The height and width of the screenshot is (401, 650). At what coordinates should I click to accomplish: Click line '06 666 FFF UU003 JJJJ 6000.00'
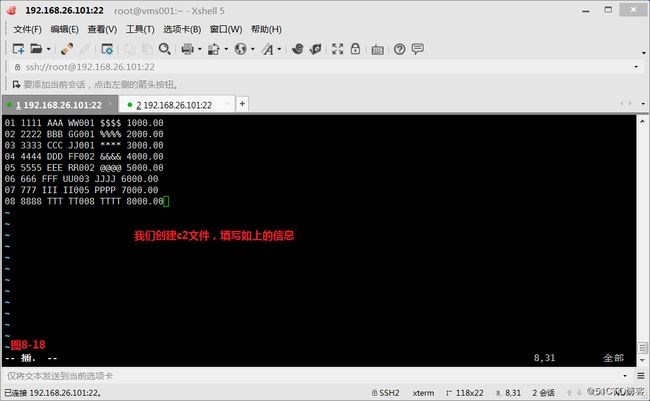82,179
